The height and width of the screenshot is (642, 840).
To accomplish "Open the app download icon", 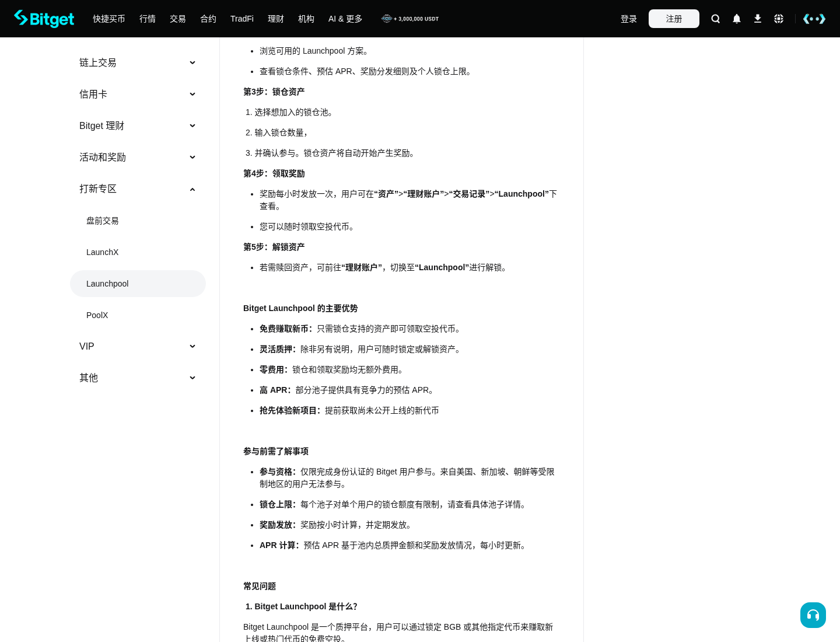I will [x=758, y=19].
